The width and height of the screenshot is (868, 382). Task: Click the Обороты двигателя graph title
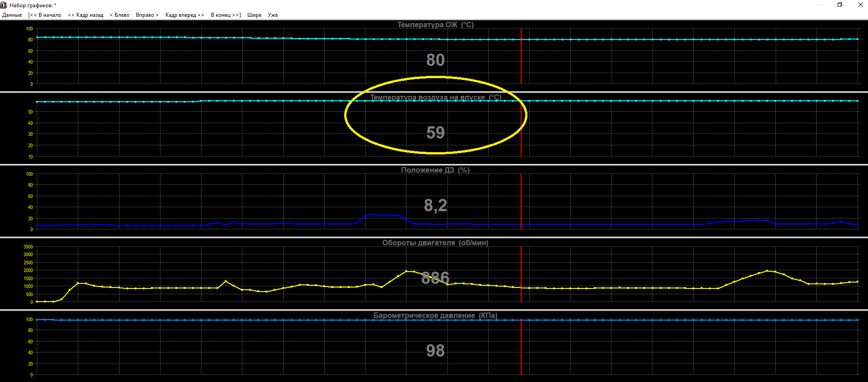click(435, 243)
